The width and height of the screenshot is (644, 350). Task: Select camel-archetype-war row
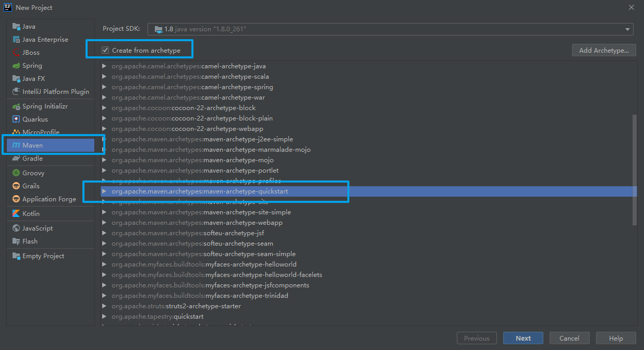(369, 98)
